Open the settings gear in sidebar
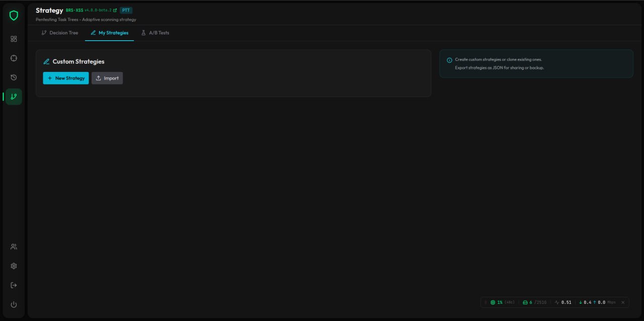Screen dimensions: 644x321 coord(14,266)
